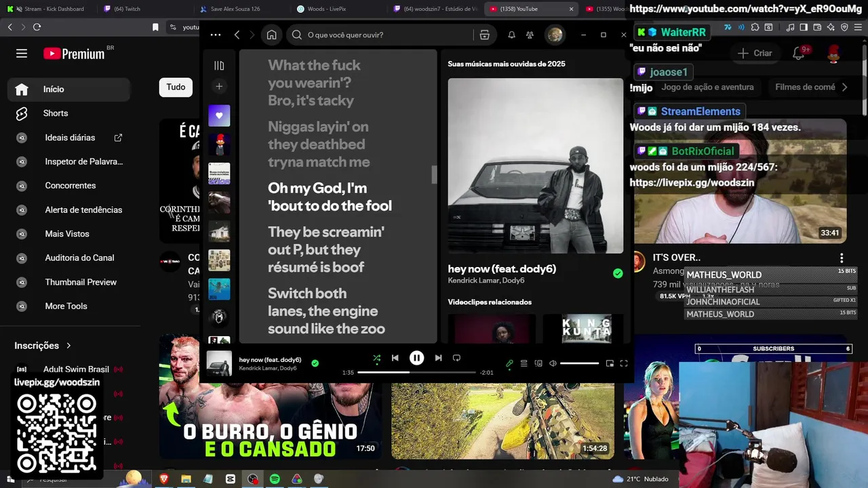Open Inspetor de Palavras in sidebar
The width and height of the screenshot is (868, 488).
pos(68,161)
